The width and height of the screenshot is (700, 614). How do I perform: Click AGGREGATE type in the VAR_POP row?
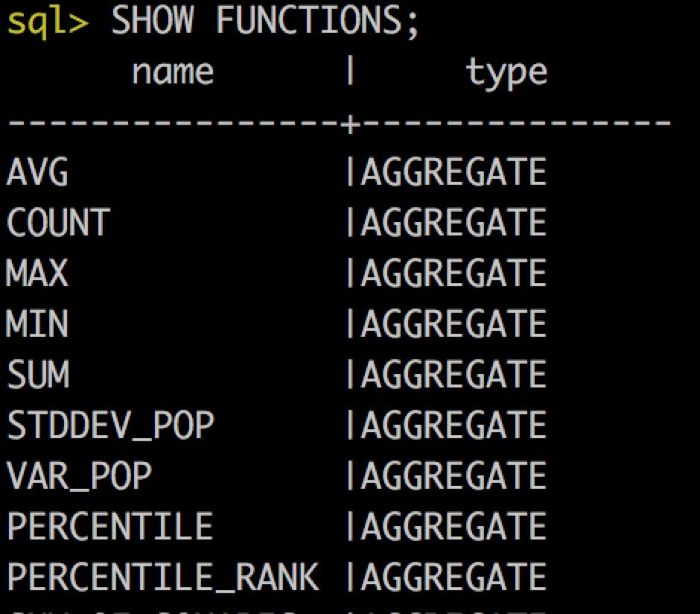[x=454, y=476]
